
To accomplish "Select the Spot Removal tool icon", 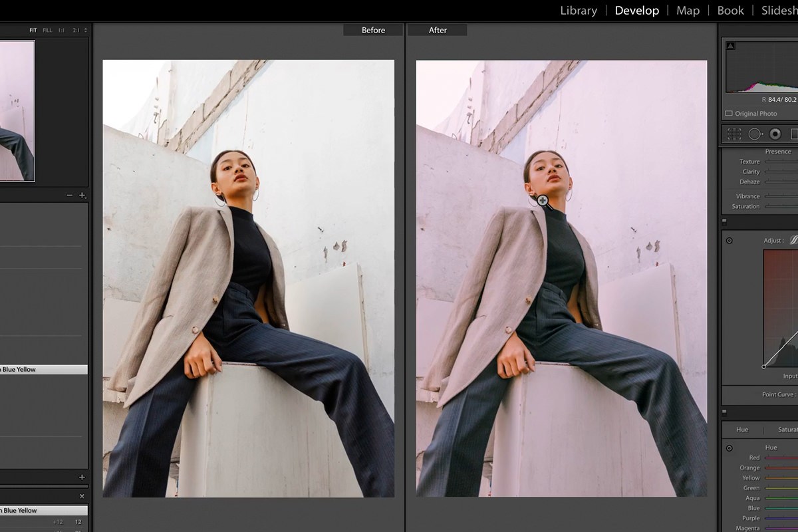I will coord(755,134).
